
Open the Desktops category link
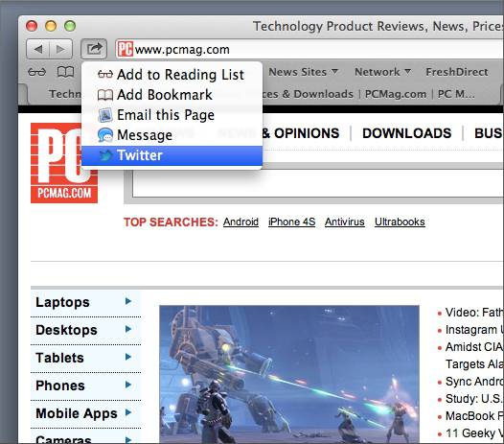pyautogui.click(x=66, y=330)
